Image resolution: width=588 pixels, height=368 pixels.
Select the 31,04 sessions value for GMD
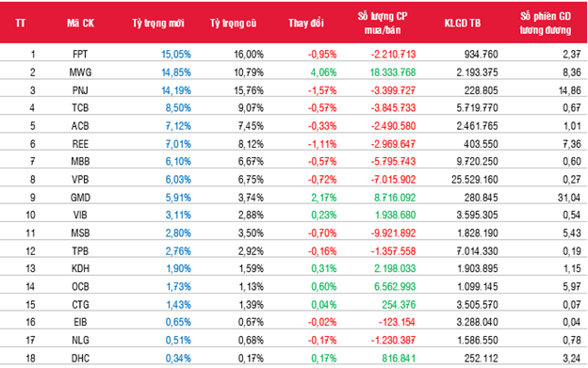point(569,198)
